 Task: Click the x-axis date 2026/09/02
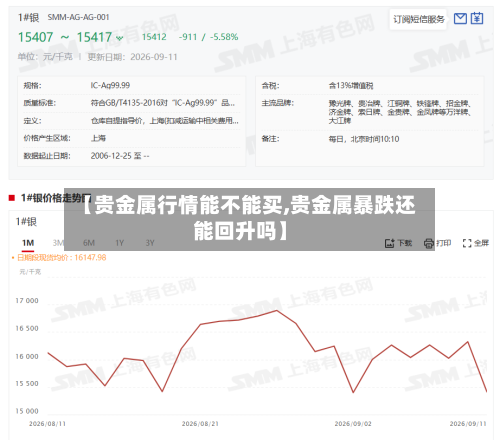353,424
